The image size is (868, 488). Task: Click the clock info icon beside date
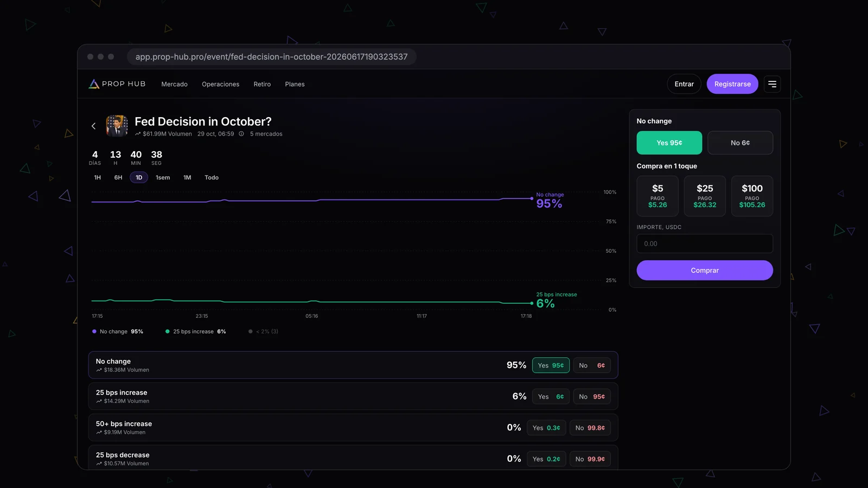(241, 134)
